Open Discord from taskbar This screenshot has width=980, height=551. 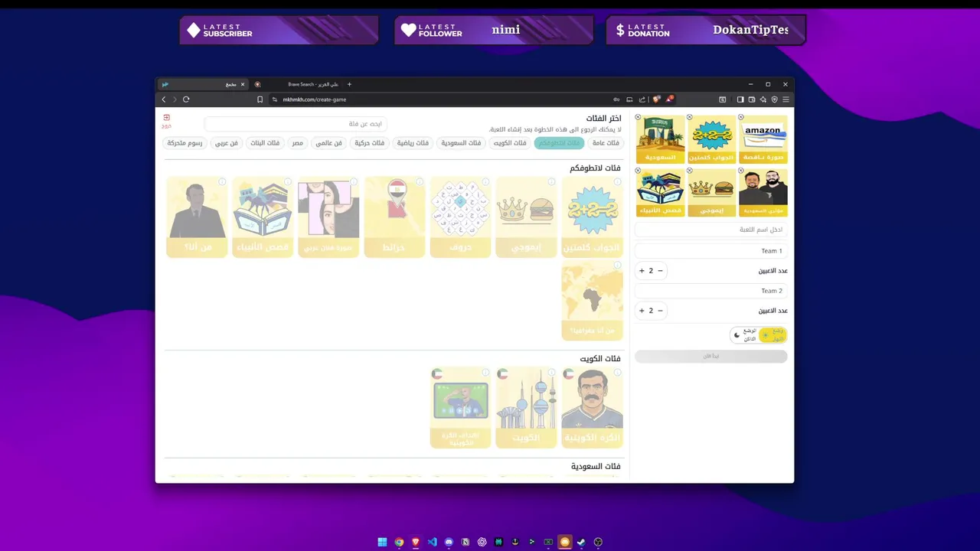(x=449, y=542)
